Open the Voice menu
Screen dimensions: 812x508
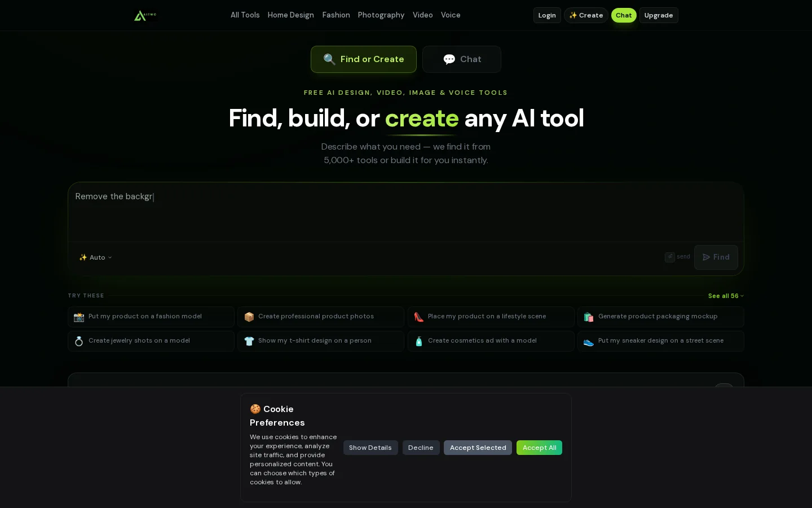point(451,15)
